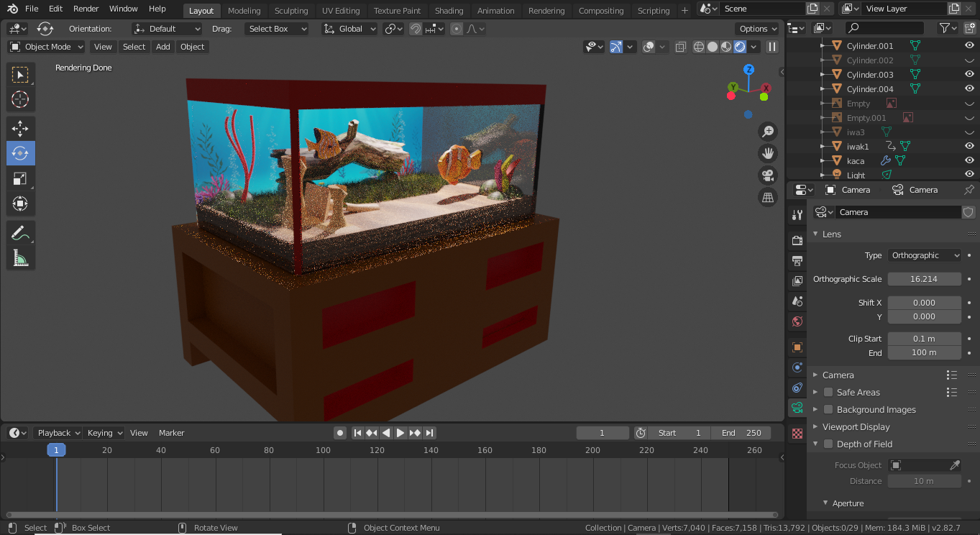Expand the Aperture section

pyautogui.click(x=847, y=503)
